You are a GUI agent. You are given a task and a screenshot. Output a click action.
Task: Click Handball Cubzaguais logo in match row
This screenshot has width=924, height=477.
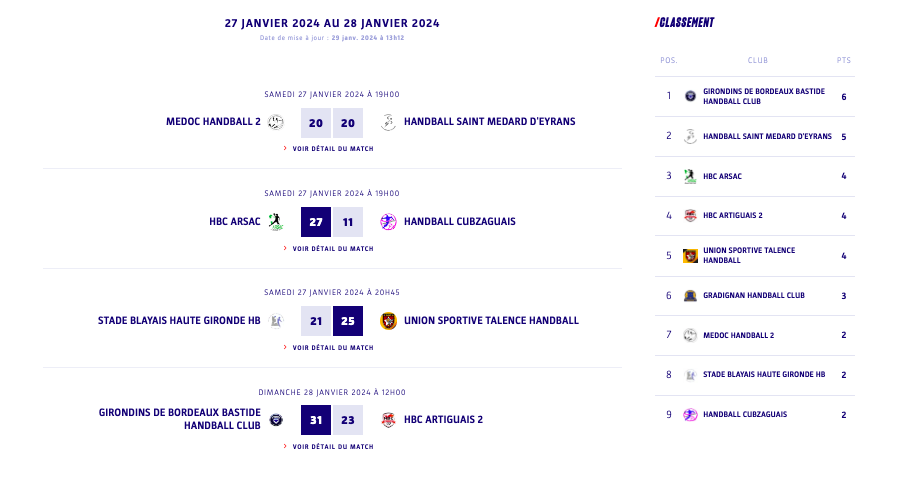pos(388,222)
